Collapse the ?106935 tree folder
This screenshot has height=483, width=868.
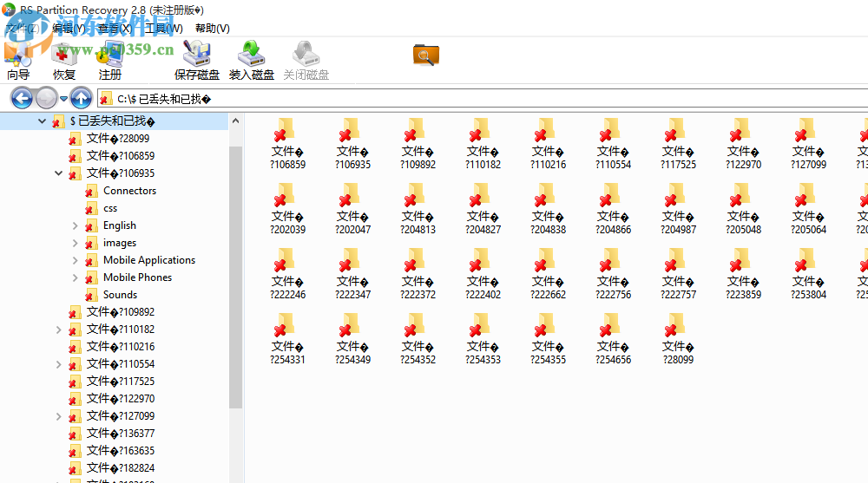[59, 173]
